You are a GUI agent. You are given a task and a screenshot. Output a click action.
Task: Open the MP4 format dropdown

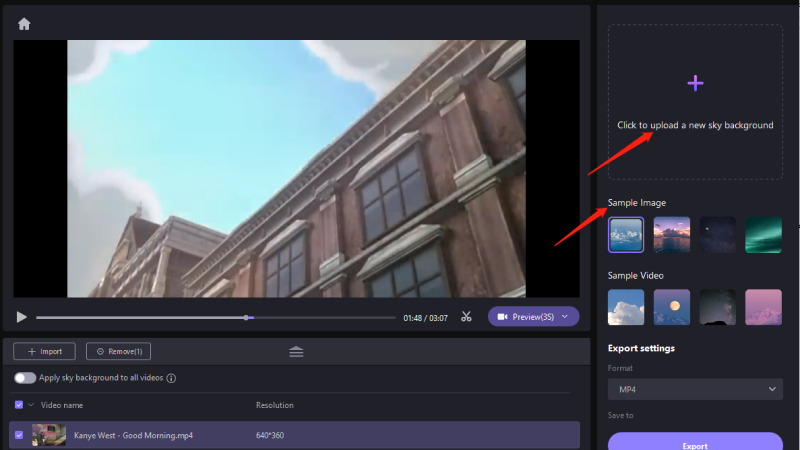pos(695,389)
